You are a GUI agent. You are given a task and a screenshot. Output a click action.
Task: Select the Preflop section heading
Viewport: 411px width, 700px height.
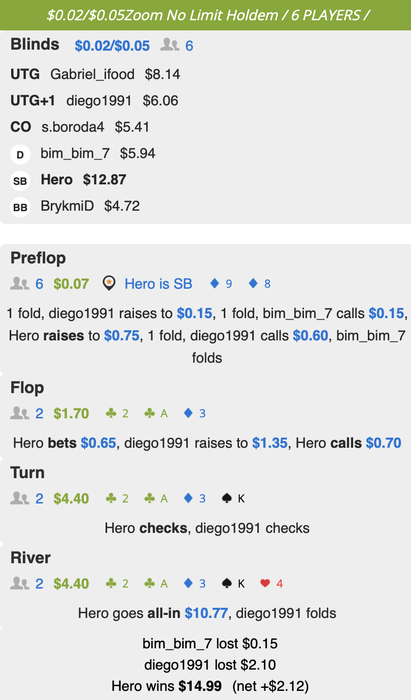(x=38, y=258)
